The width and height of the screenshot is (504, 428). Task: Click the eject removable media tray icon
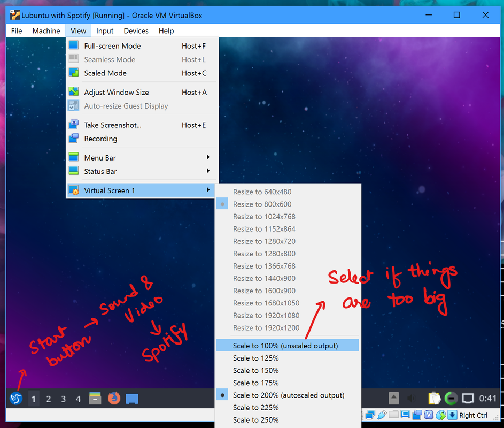(393, 399)
